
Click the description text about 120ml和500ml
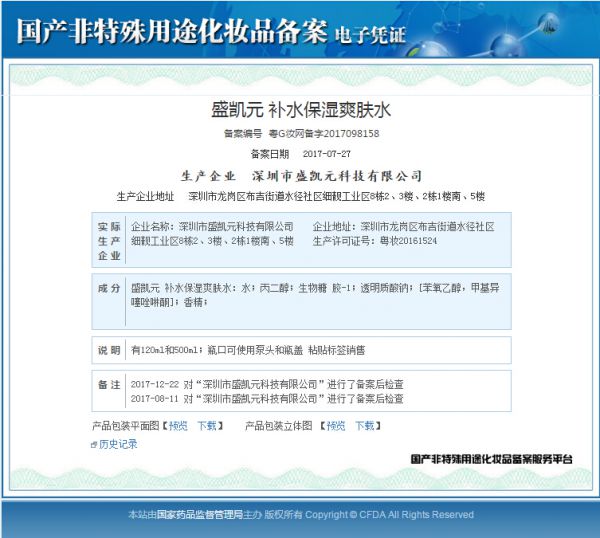click(x=248, y=350)
